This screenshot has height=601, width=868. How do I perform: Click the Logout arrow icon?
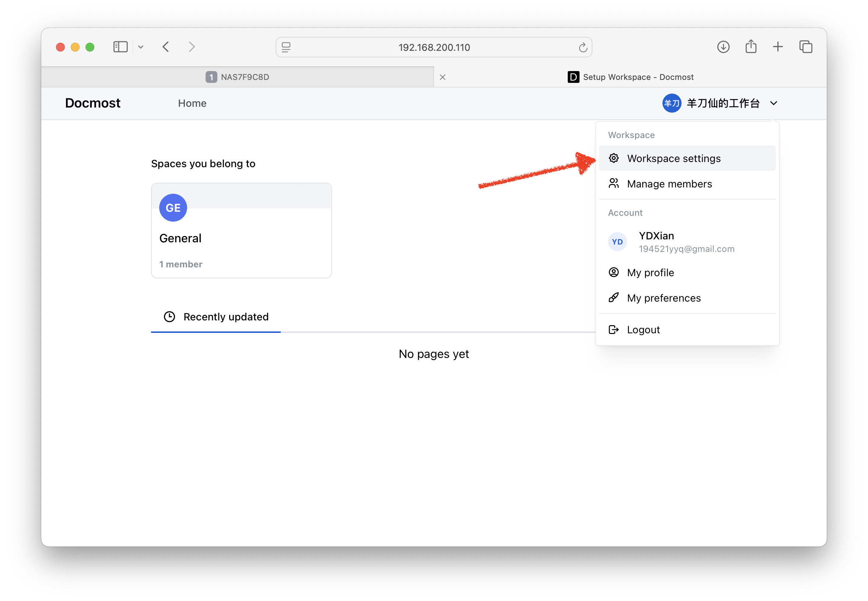(x=614, y=330)
